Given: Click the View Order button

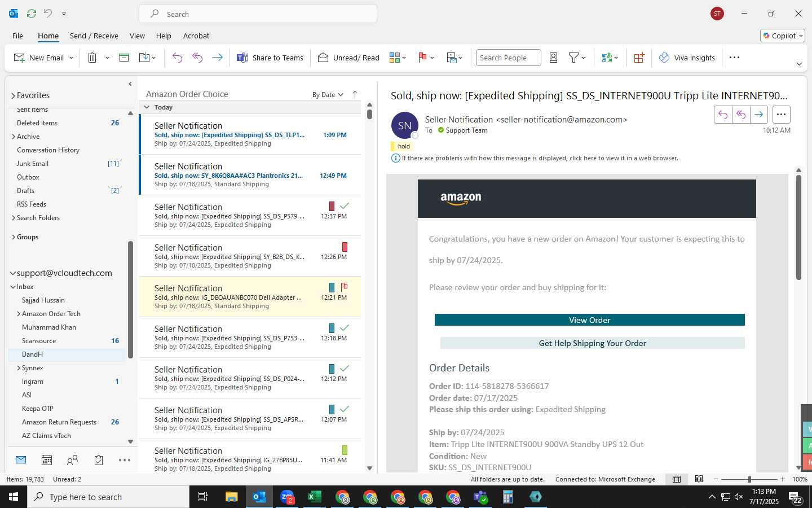Looking at the screenshot, I should pos(589,320).
